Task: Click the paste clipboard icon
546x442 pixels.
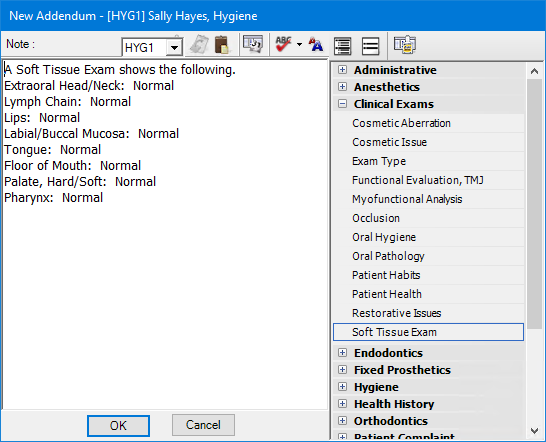Action: pos(221,45)
